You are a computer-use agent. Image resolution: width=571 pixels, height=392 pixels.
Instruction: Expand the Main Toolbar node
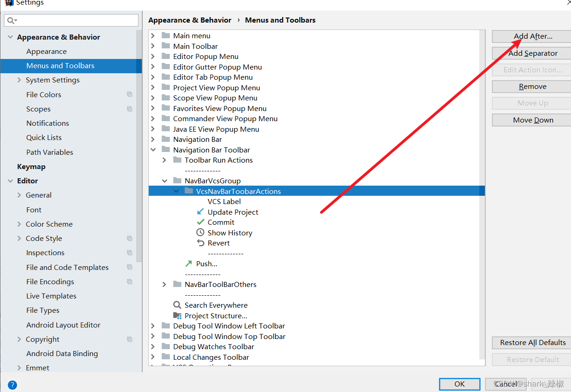[x=153, y=46]
